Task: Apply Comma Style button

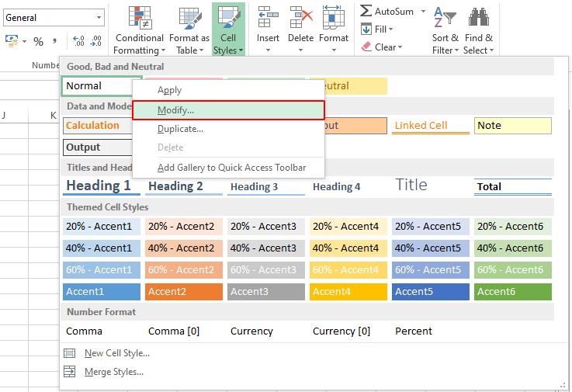Action: [x=54, y=40]
